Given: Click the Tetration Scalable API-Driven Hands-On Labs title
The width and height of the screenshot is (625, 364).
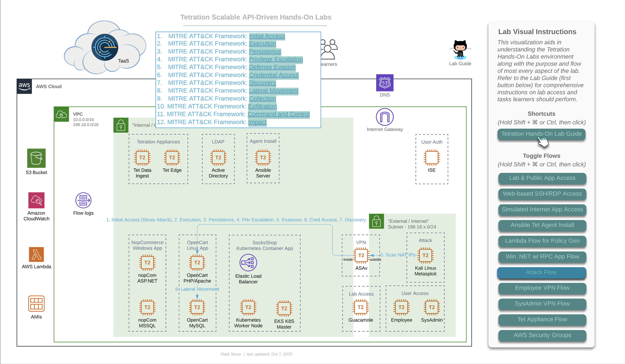Looking at the screenshot, I should (255, 17).
